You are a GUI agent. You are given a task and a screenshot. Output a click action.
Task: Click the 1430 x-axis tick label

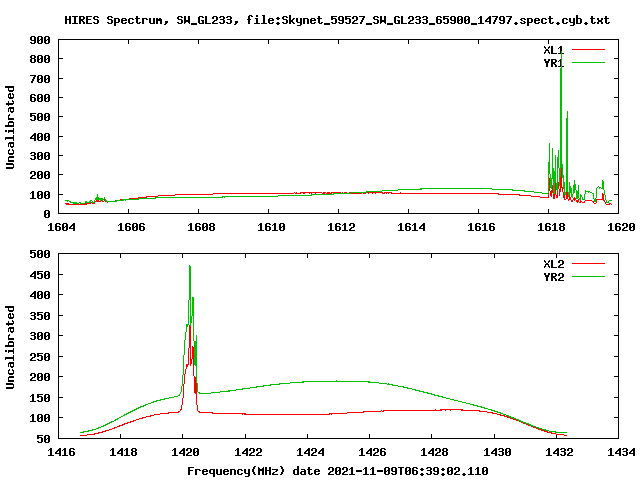497,452
